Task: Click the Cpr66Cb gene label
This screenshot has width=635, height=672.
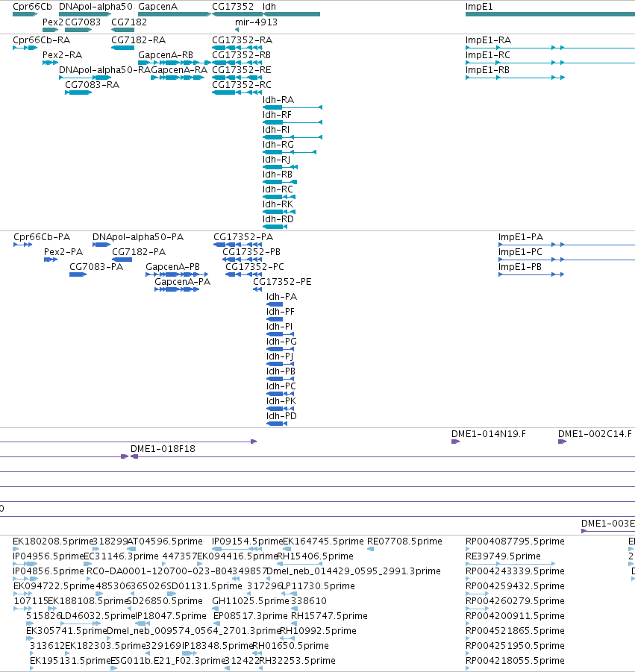Action: tap(32, 7)
